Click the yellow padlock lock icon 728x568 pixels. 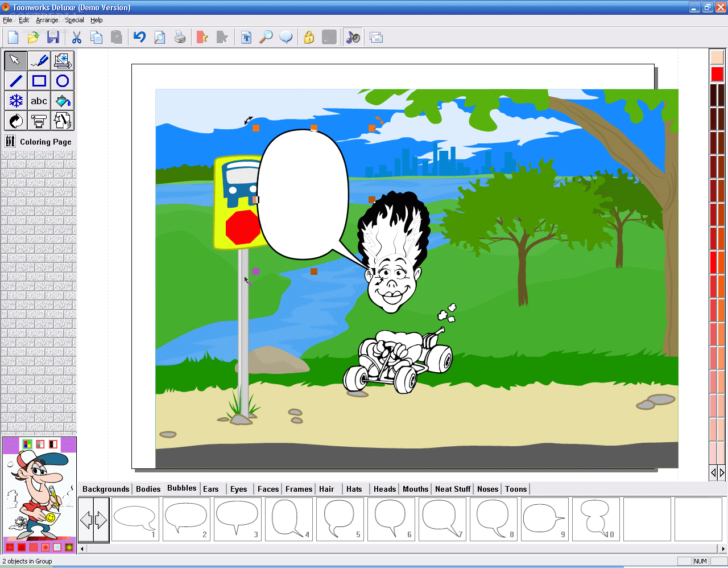click(309, 38)
